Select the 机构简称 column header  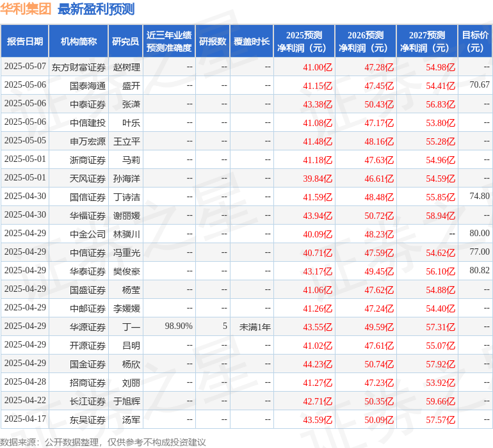tap(79, 42)
